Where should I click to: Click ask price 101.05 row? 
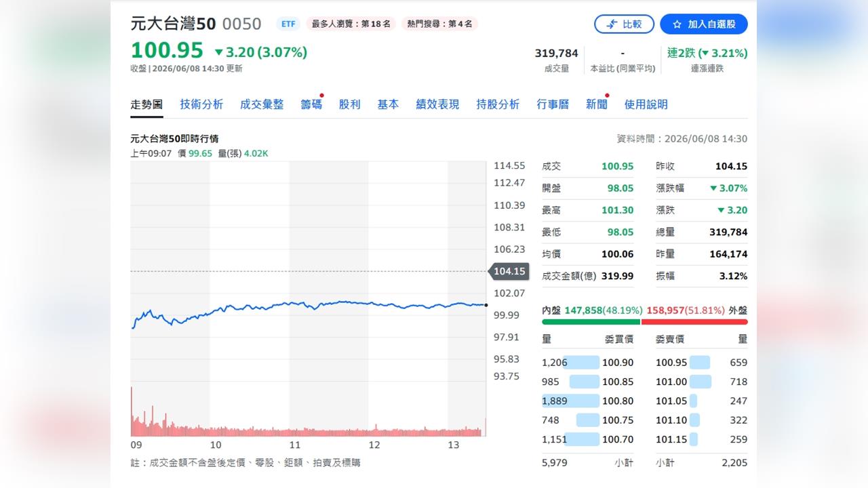tap(702, 401)
